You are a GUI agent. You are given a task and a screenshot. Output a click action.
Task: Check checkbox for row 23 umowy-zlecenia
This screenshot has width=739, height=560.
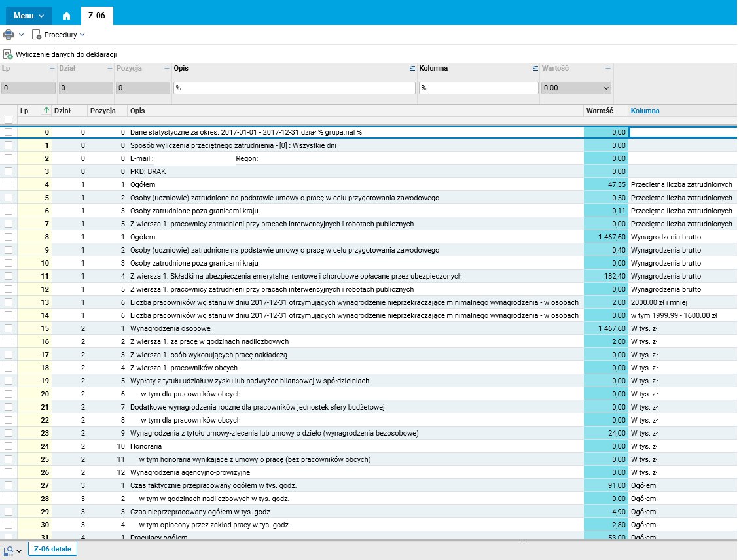click(x=9, y=433)
